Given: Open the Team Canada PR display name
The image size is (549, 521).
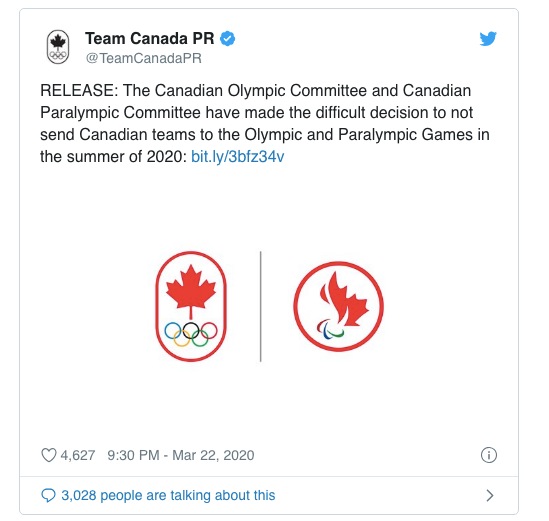Looking at the screenshot, I should 150,39.
